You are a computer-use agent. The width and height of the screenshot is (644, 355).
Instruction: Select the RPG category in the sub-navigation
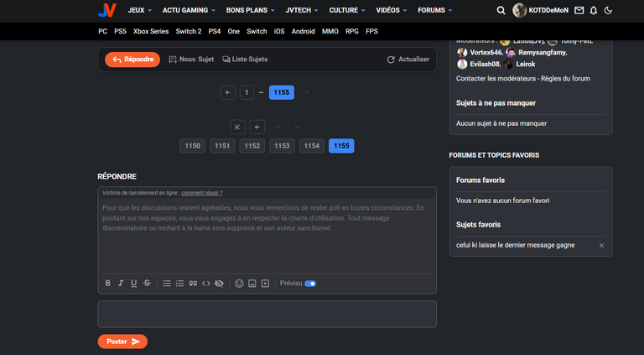[352, 31]
